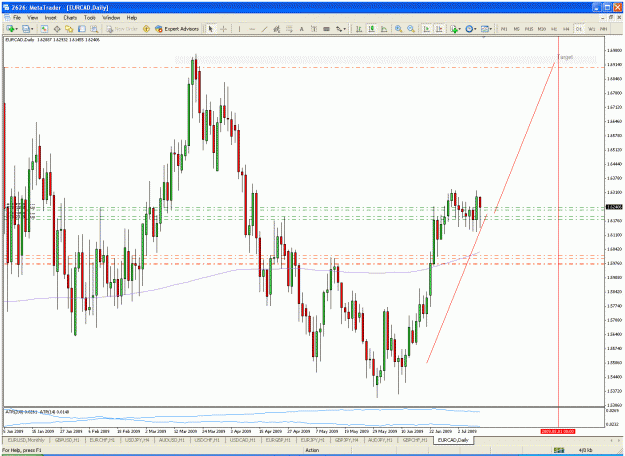The width and height of the screenshot is (625, 456).
Task: Open the Arrows objects dropdown
Action: pos(340,29)
